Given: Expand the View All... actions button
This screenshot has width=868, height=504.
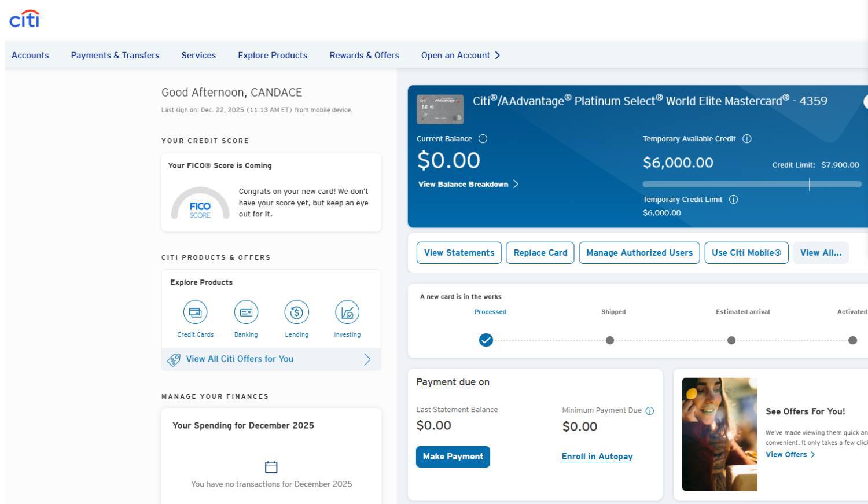Looking at the screenshot, I should coord(820,253).
